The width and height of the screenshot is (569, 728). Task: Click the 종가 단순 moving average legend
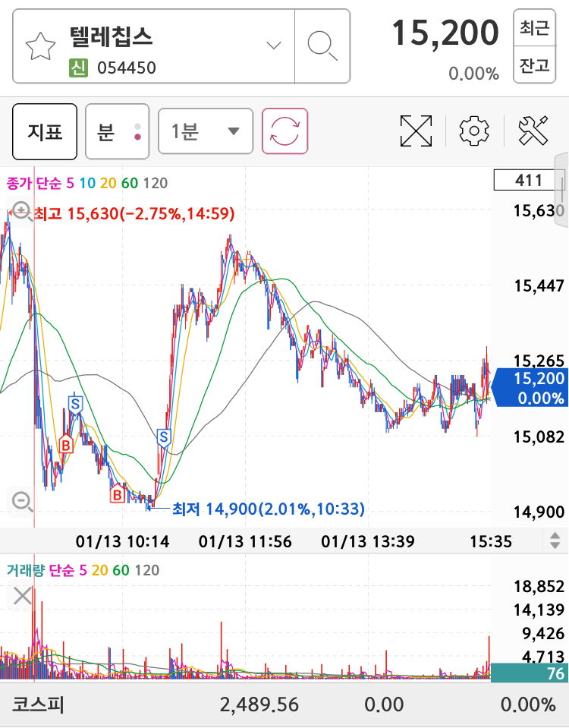(x=86, y=183)
